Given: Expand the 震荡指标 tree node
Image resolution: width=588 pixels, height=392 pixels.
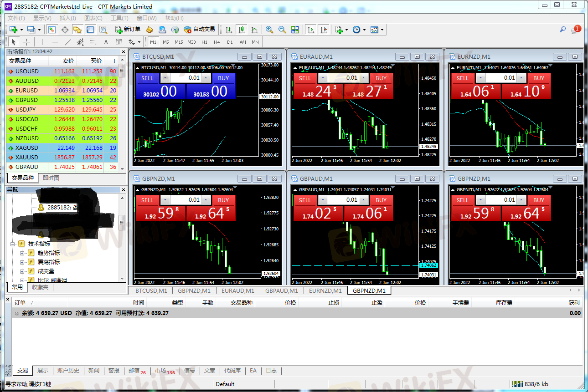Looking at the screenshot, I should [22, 262].
